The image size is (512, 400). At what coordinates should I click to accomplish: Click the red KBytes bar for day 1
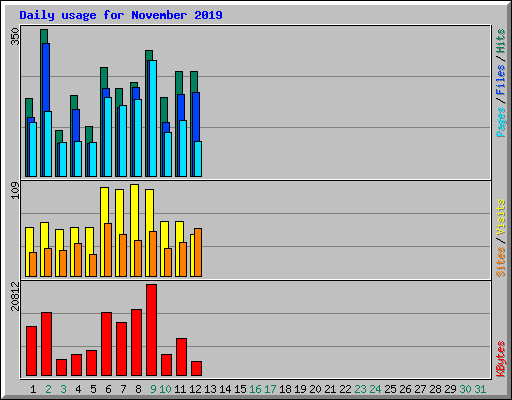tap(31, 351)
